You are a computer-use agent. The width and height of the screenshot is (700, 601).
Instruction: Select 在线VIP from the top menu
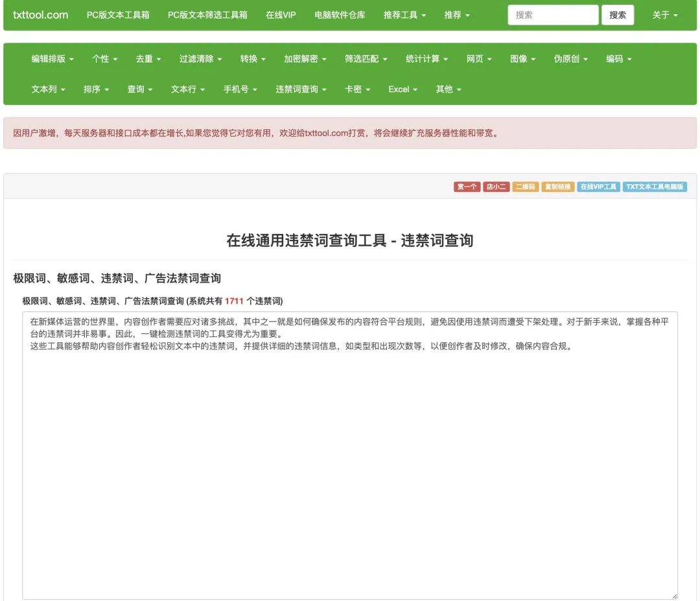pyautogui.click(x=279, y=15)
